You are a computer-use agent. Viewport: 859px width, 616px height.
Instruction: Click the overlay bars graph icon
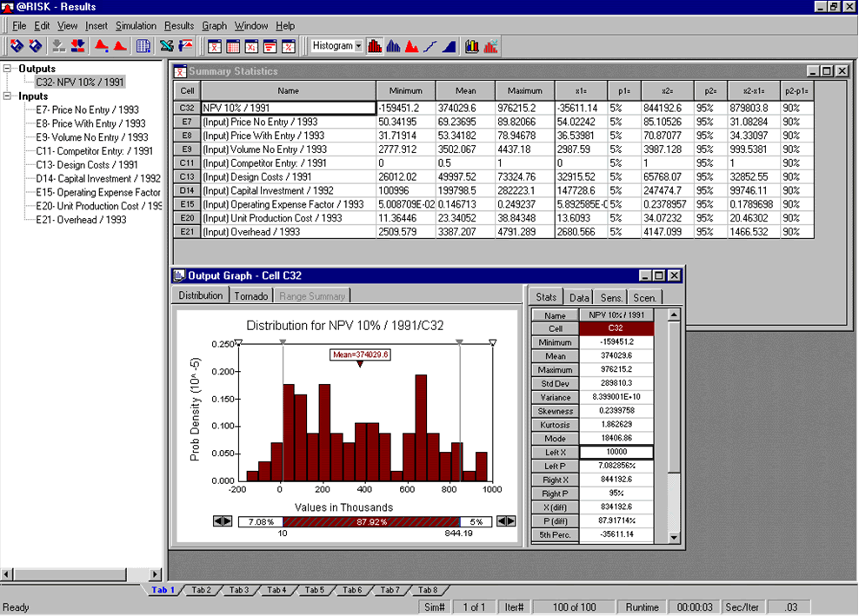tap(472, 46)
